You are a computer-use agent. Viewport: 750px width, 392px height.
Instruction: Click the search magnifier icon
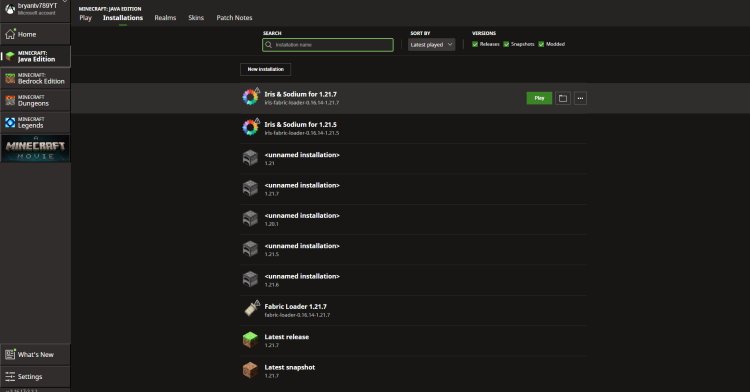point(268,45)
